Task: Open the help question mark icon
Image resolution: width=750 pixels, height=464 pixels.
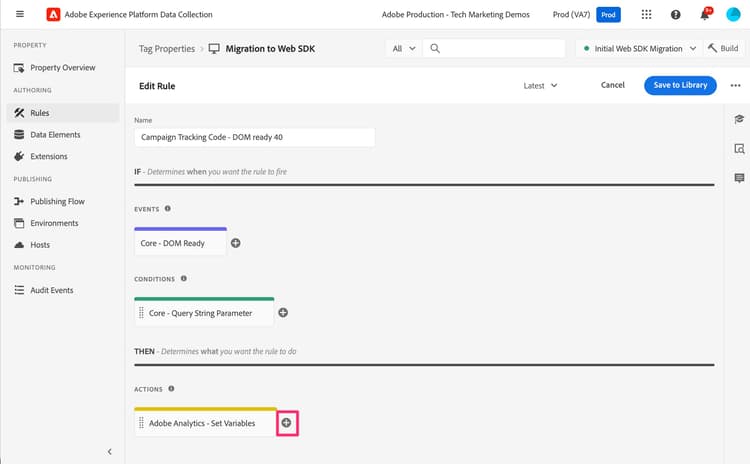Action: pyautogui.click(x=675, y=15)
